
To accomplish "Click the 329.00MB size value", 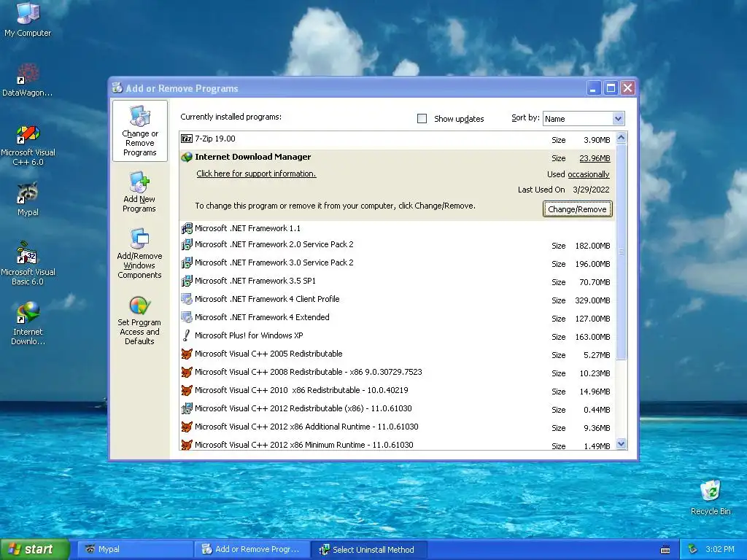I will pos(592,300).
